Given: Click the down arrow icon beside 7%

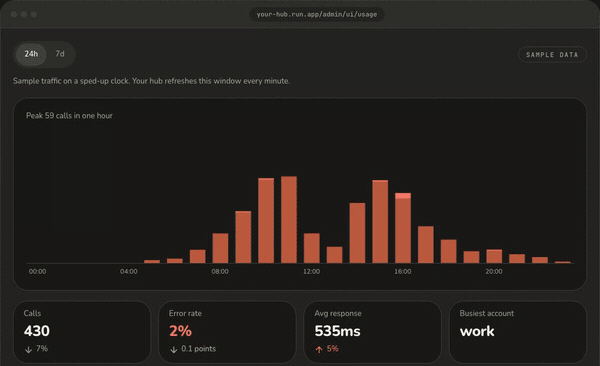Looking at the screenshot, I should (x=28, y=350).
